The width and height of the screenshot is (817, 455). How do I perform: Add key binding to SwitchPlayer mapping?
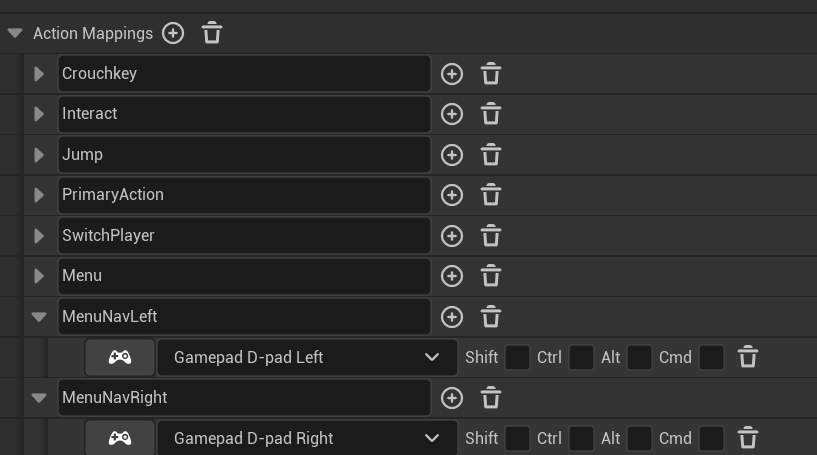pos(452,236)
